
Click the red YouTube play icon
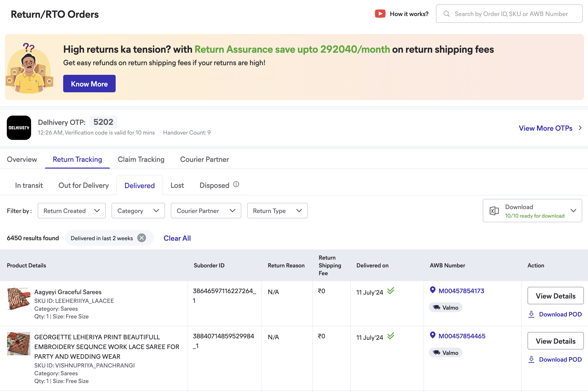380,14
